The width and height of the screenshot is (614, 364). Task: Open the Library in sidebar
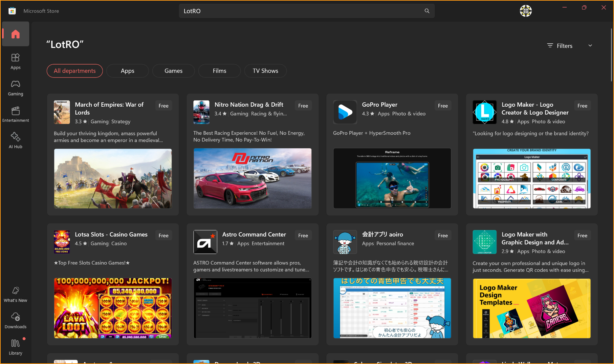[x=15, y=347]
